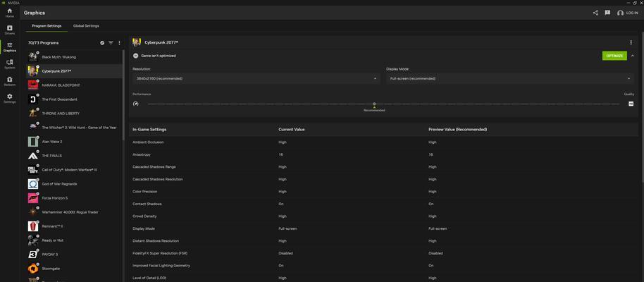Open the Redeem gift icon
The image size is (644, 282).
pos(9,81)
